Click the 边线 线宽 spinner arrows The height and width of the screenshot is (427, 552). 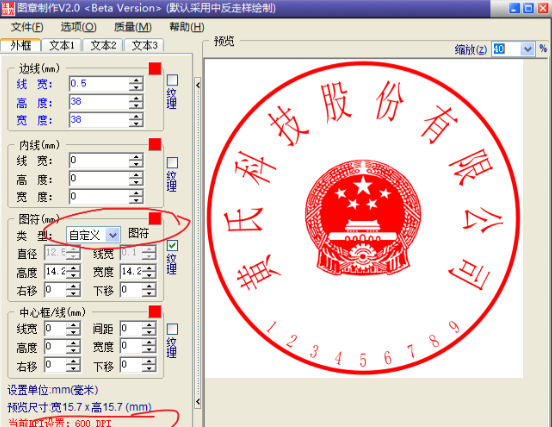pyautogui.click(x=136, y=84)
